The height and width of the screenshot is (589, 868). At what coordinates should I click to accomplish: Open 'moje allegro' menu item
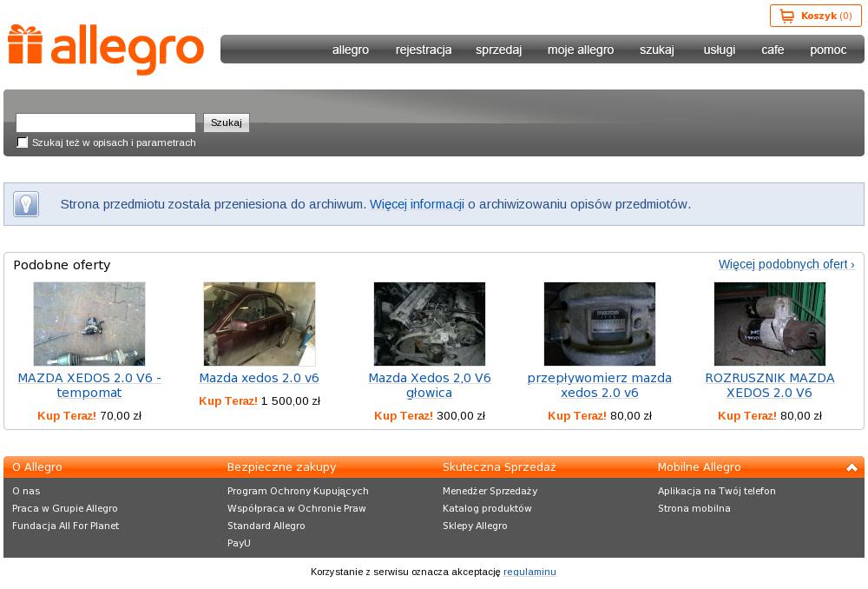(581, 50)
